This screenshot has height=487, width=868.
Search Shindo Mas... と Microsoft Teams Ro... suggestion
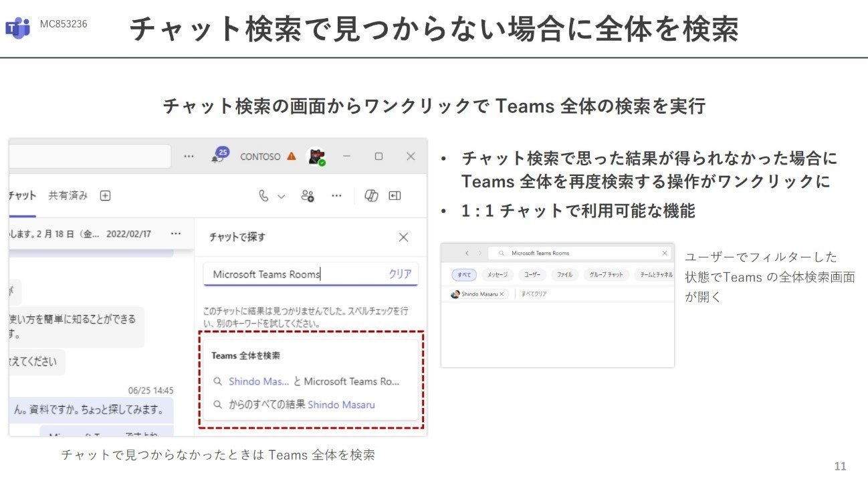(x=307, y=381)
